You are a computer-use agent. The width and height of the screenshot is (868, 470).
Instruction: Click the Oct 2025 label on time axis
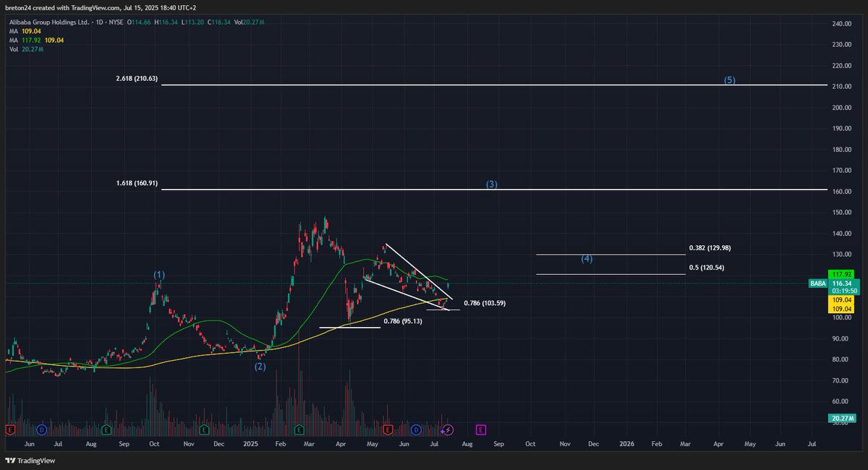pos(530,443)
